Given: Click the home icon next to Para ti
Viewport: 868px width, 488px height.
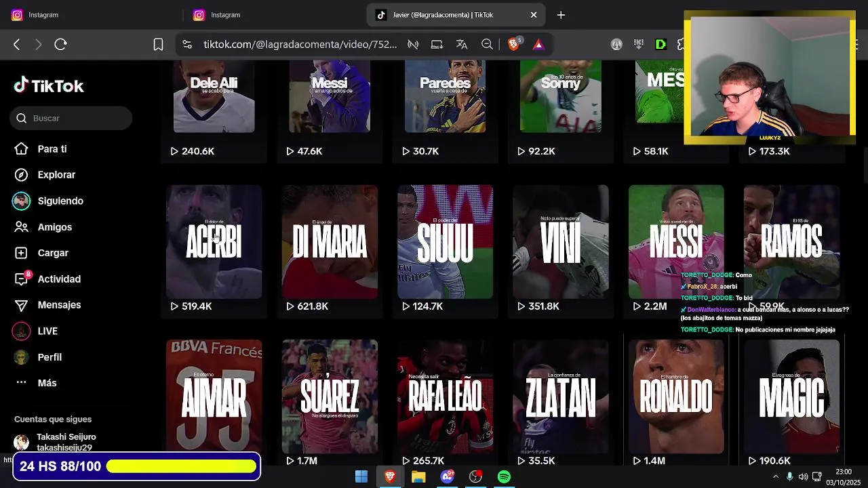Looking at the screenshot, I should pos(21,148).
